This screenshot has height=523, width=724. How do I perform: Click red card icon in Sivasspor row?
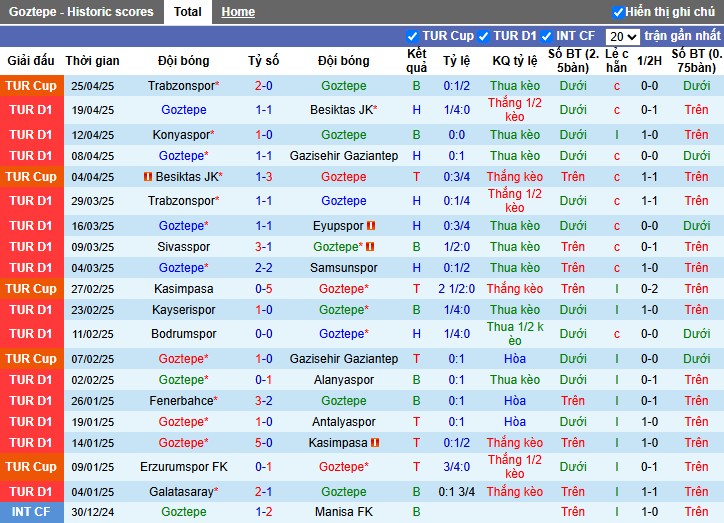click(x=369, y=247)
